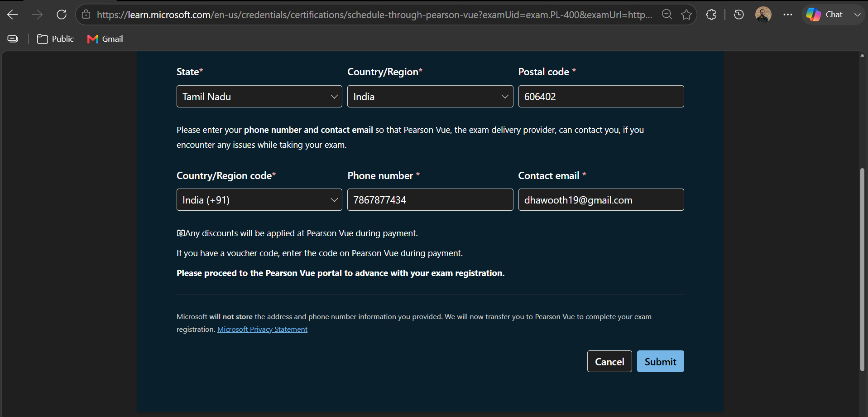Cancel the exam registration form
Image resolution: width=868 pixels, height=417 pixels.
click(x=609, y=361)
